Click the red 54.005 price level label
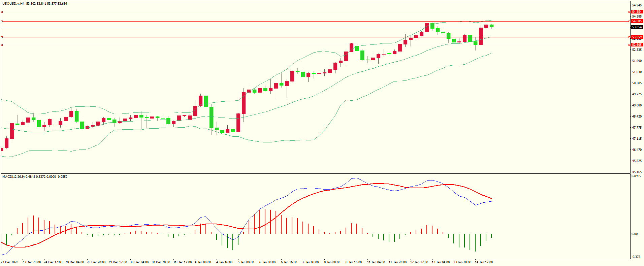This screenshot has width=644, height=266. (x=637, y=21)
